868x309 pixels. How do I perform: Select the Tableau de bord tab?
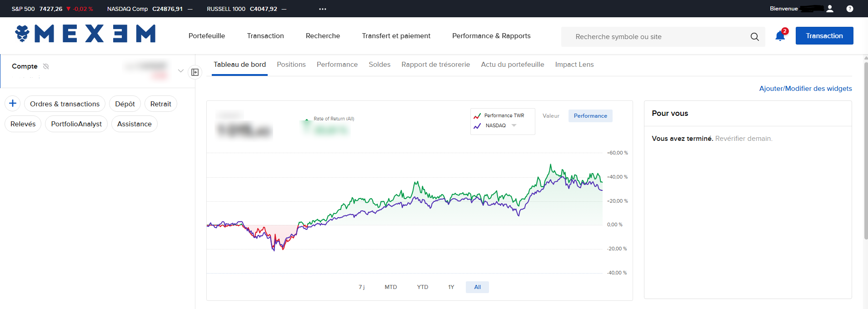239,65
